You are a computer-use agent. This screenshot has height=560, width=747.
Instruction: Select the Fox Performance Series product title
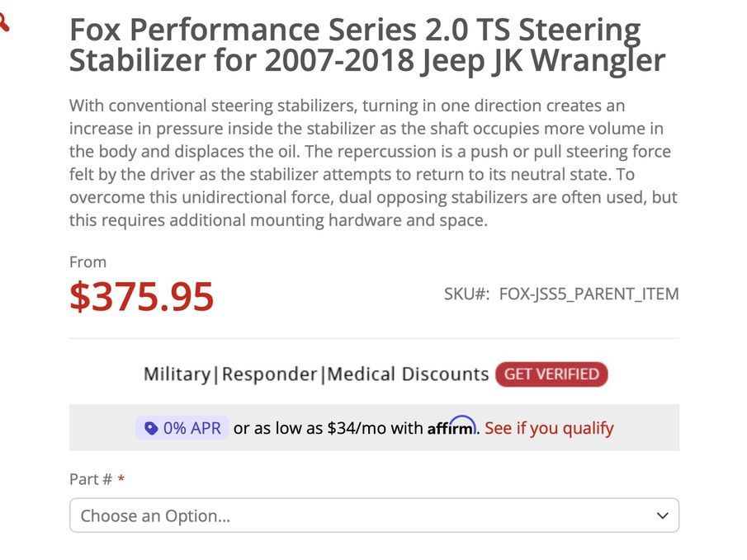coord(366,45)
